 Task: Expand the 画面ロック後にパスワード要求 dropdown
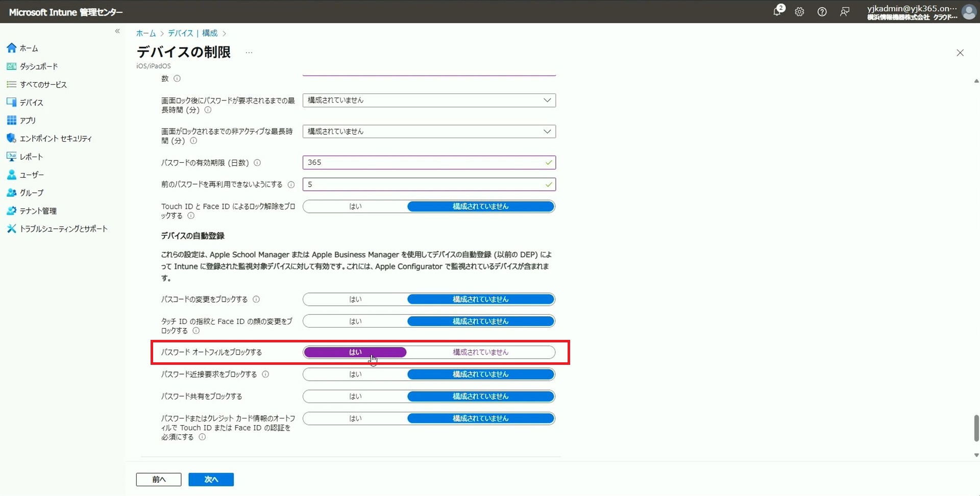[x=429, y=101]
